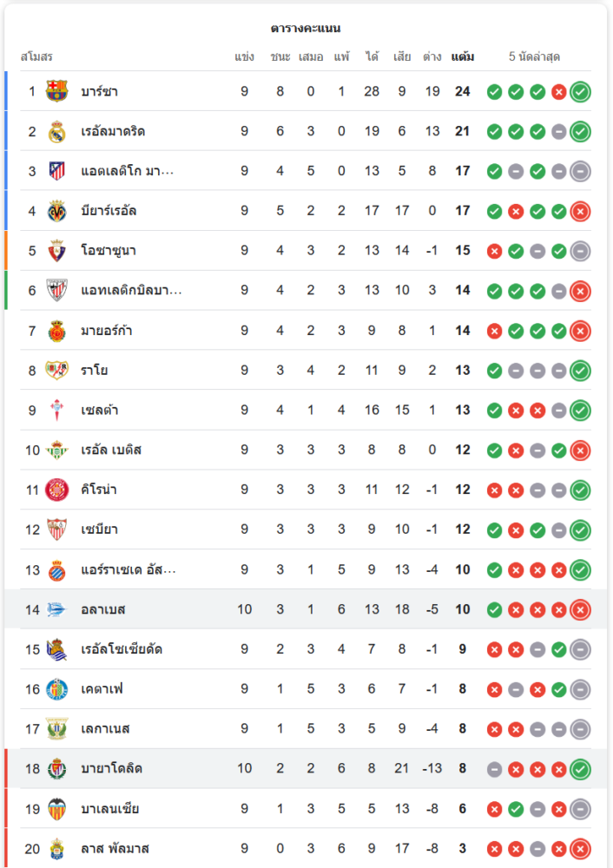Click the Osasuna crest icon
Image resolution: width=613 pixels, height=868 pixels.
57,251
